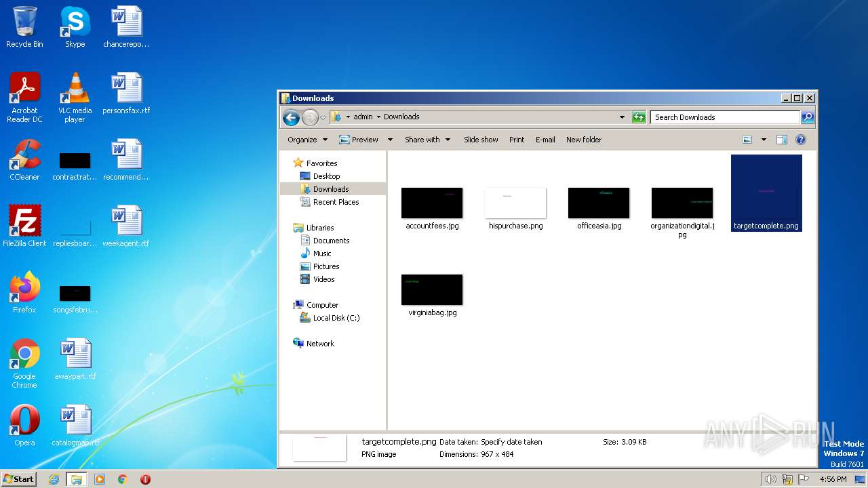Image resolution: width=868 pixels, height=488 pixels.
Task: Select the songsfebru file on desktop
Action: click(x=75, y=300)
